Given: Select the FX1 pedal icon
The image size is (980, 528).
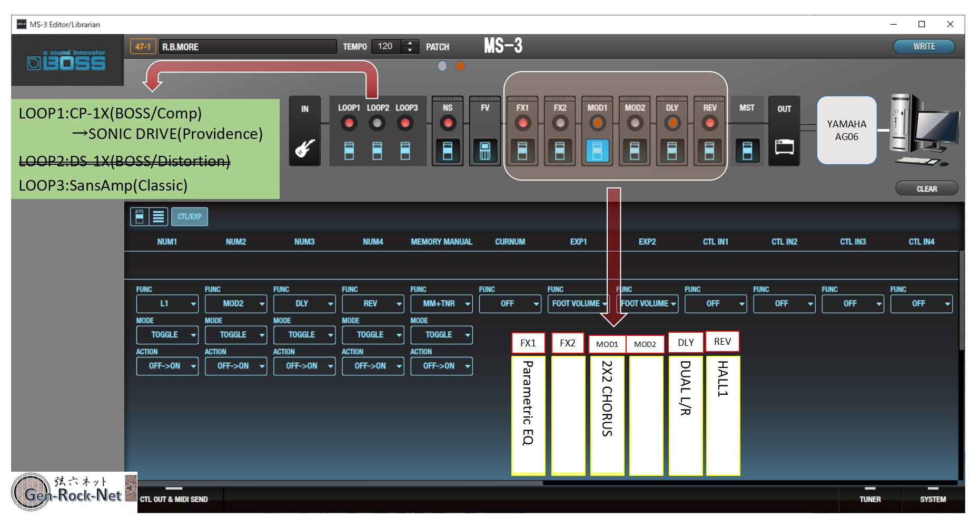Looking at the screenshot, I should pos(522,151).
